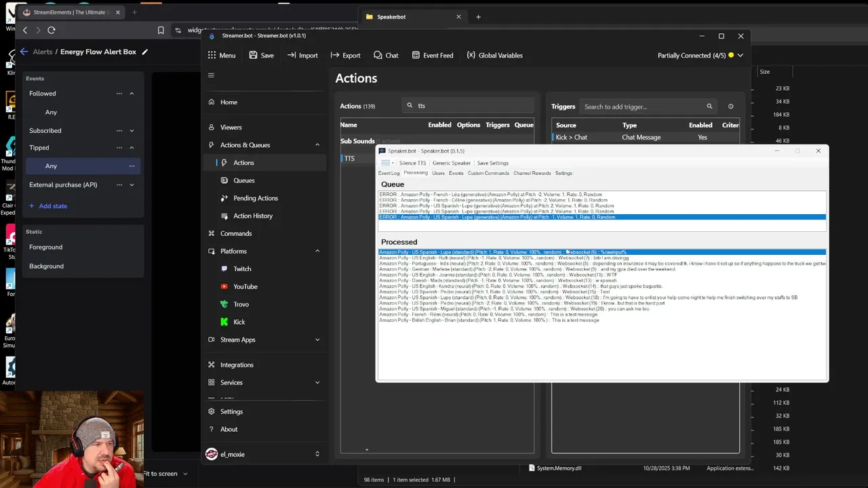Click Save in Streamer.bot toolbar
The image size is (868, 488).
pos(261,56)
